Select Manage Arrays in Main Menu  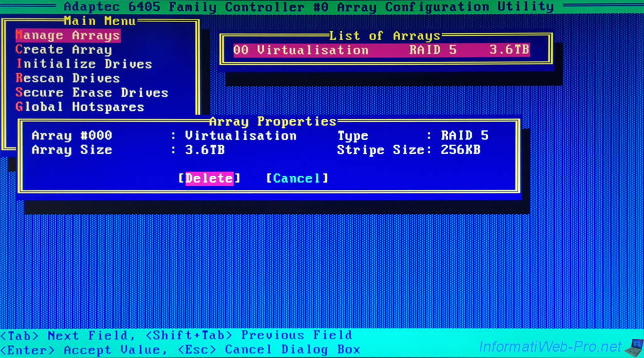(x=68, y=36)
